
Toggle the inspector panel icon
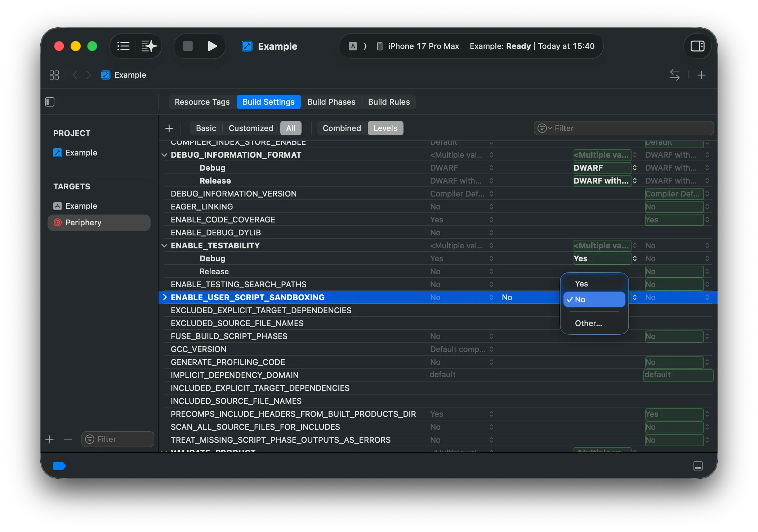pos(697,46)
